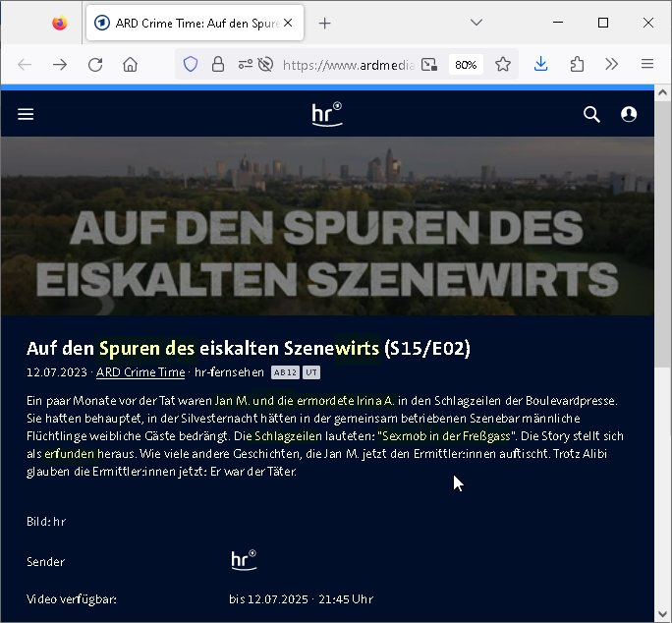Click the 'Sender' label
The image size is (672, 623).
pyautogui.click(x=46, y=562)
